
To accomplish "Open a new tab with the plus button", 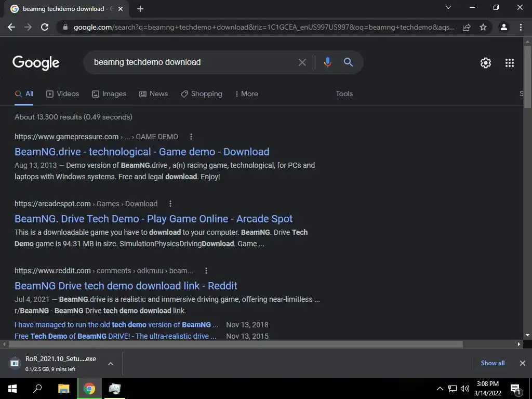I will (x=140, y=9).
